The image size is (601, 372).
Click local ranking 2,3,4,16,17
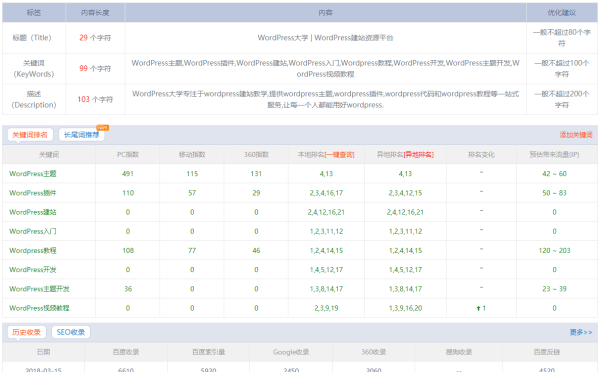[326, 193]
